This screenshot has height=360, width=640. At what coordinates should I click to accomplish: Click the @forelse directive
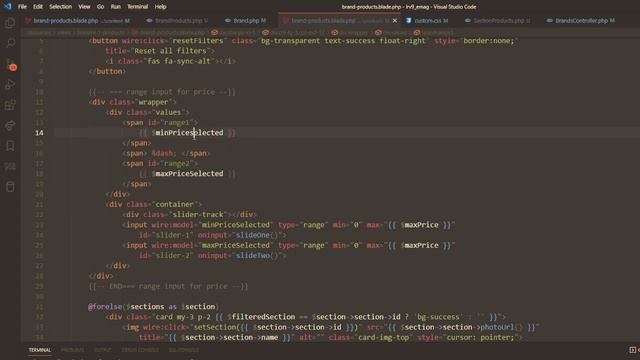pos(105,307)
